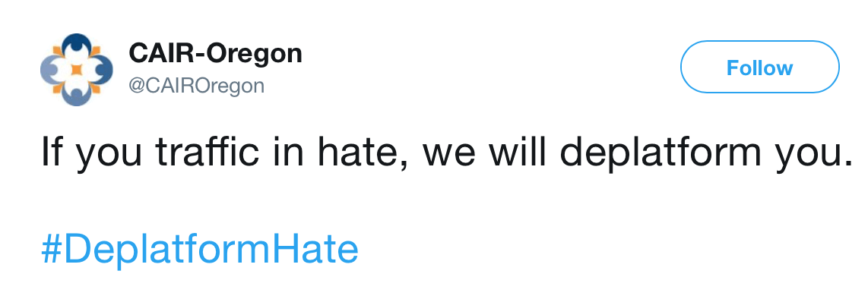
Task: Click the "Hate" part of the hashtag
Action: click(323, 249)
